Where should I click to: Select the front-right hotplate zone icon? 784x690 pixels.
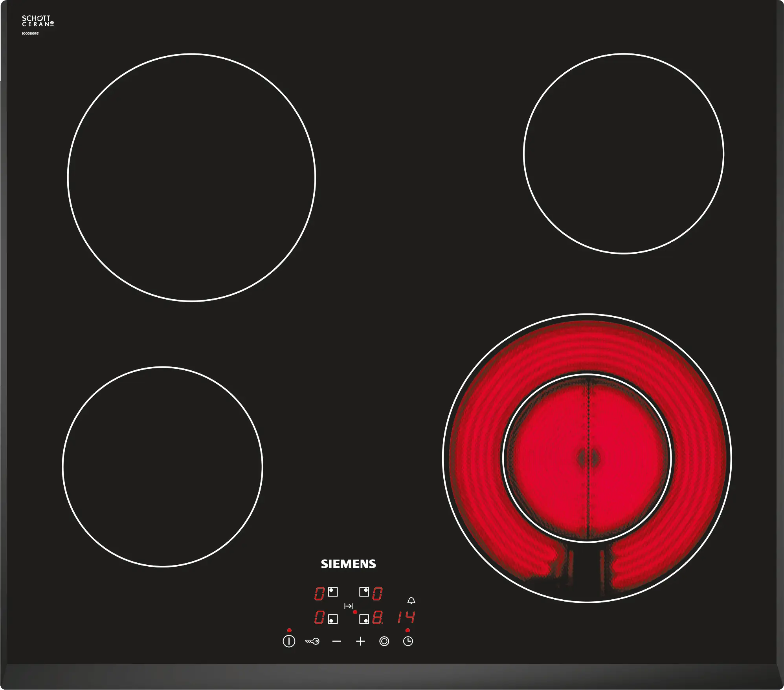tap(364, 619)
